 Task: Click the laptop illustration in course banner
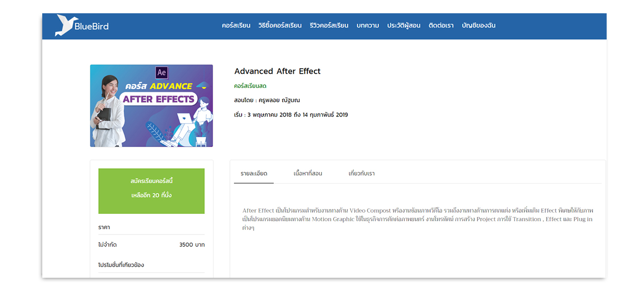pos(186,118)
